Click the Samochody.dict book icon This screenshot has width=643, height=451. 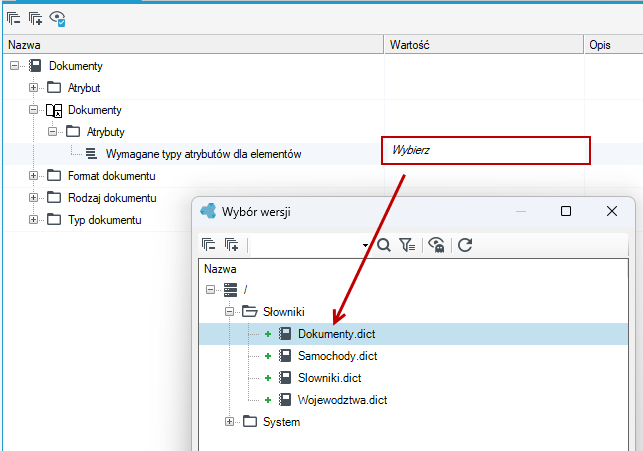pyautogui.click(x=285, y=356)
